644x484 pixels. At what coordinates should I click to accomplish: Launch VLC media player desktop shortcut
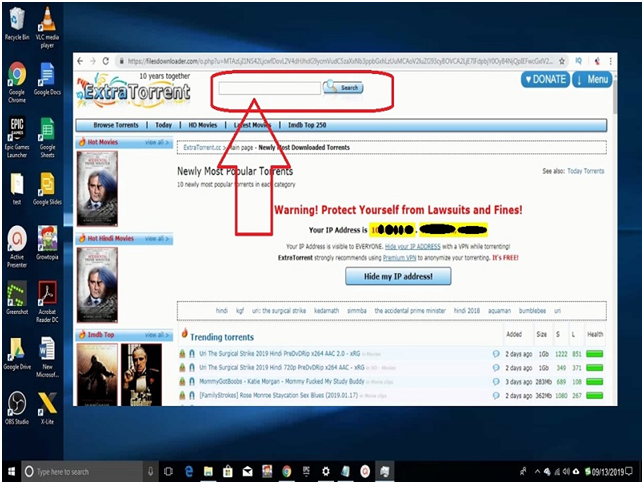click(47, 28)
